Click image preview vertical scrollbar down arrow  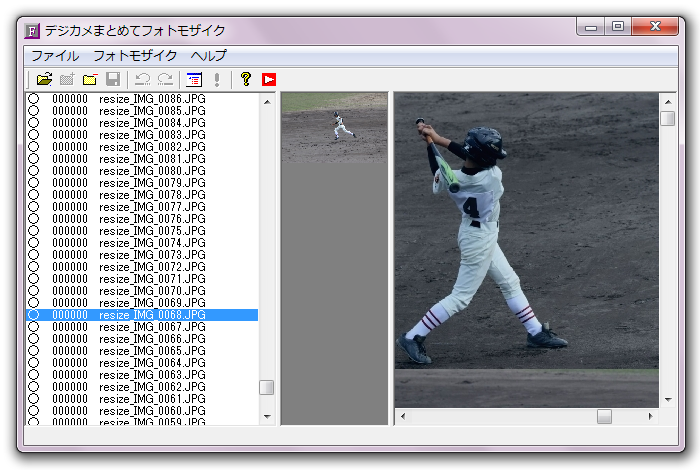click(x=668, y=399)
